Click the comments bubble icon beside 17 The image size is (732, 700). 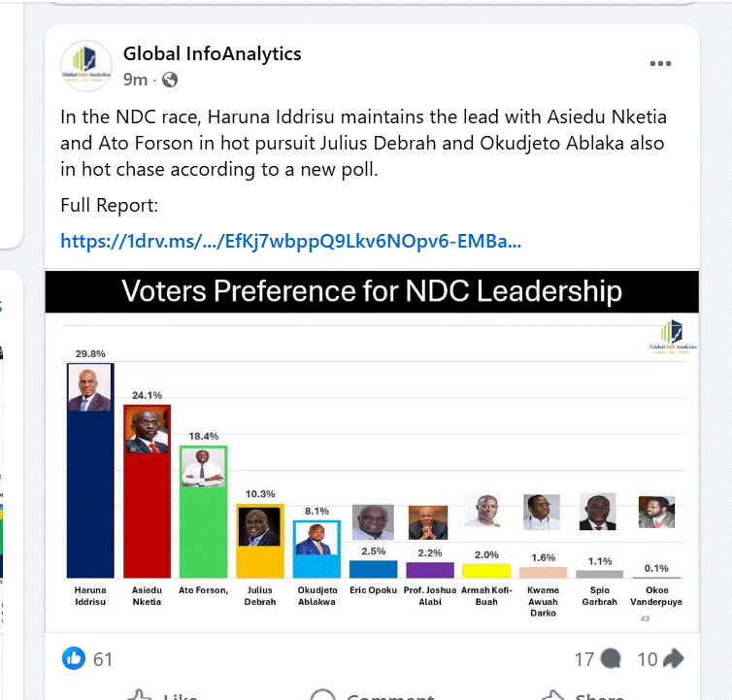(x=610, y=658)
